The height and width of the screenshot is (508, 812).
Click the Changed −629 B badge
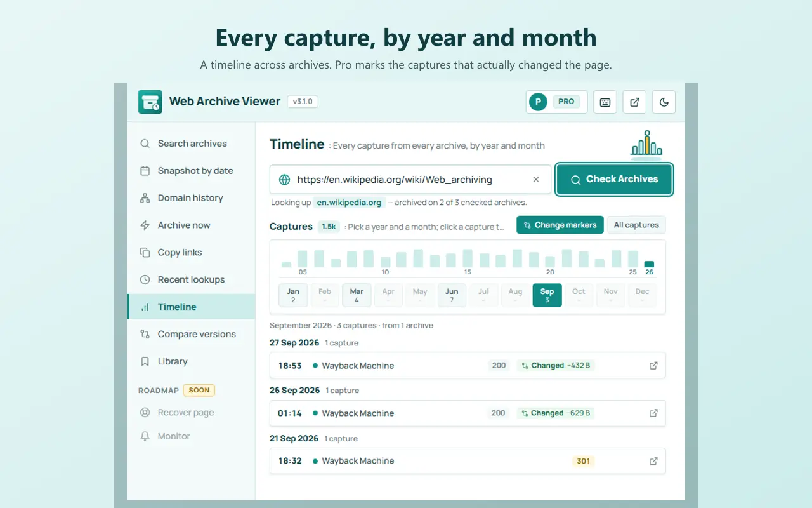point(556,413)
